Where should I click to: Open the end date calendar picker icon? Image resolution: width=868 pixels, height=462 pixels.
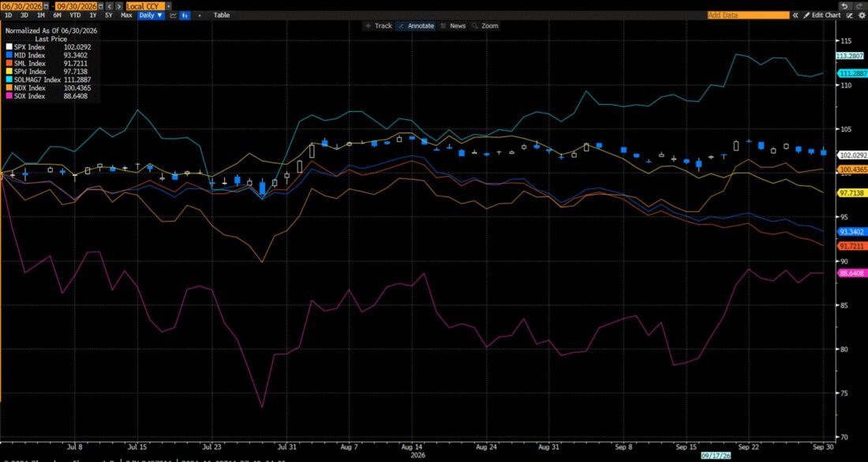pos(101,6)
